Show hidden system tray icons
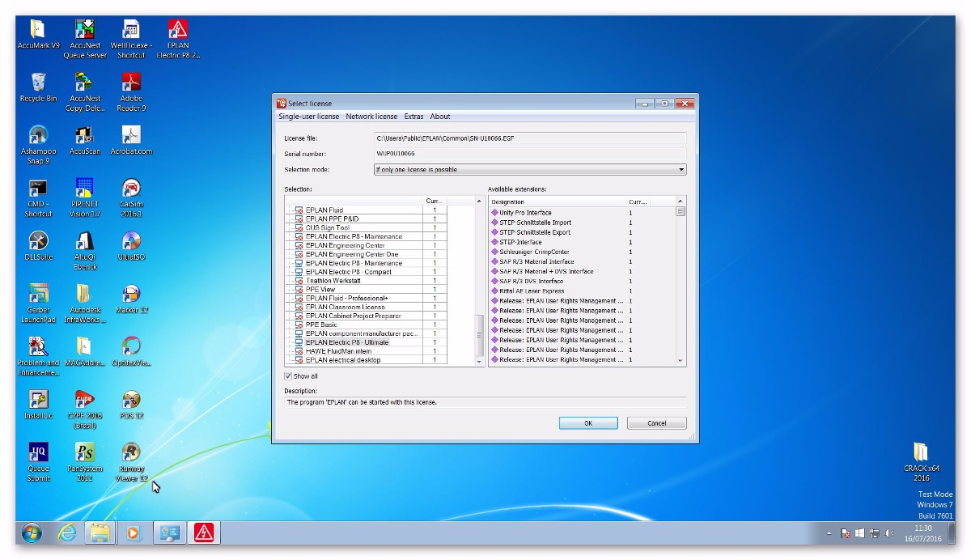 coord(829,533)
